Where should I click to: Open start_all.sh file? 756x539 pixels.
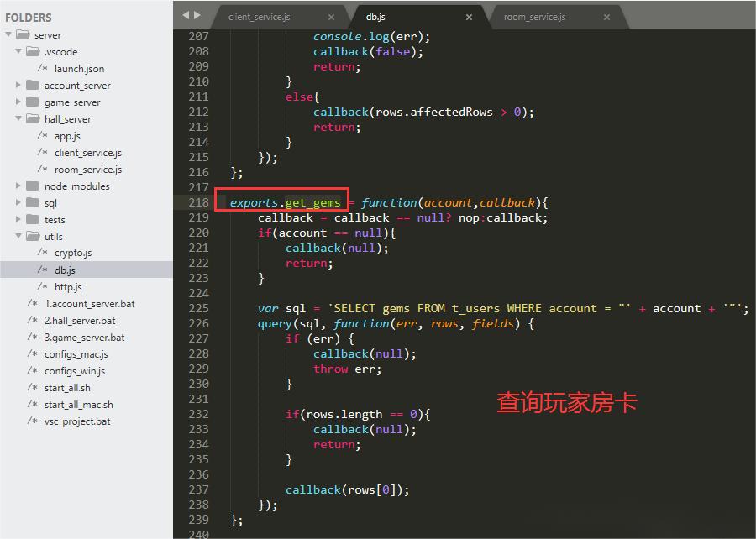[x=67, y=388]
